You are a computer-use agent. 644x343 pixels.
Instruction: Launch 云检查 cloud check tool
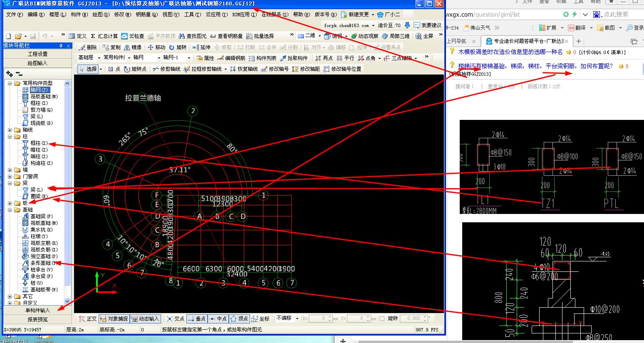[x=132, y=36]
